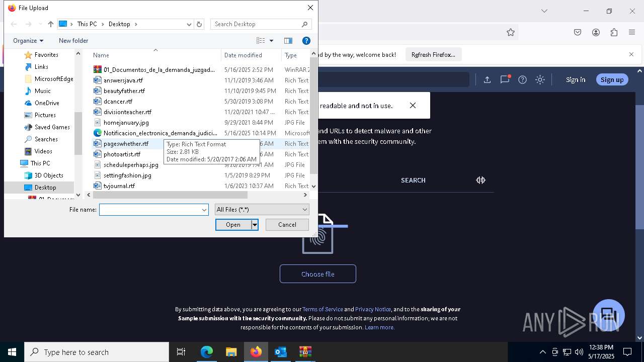Click Refresh Firefox button
The image size is (644, 362).
click(433, 55)
